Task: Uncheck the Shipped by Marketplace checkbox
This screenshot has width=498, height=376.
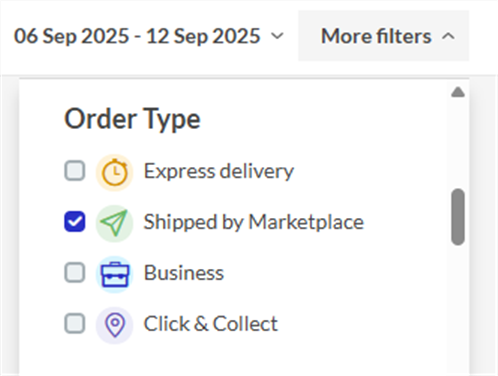Action: pyautogui.click(x=75, y=221)
